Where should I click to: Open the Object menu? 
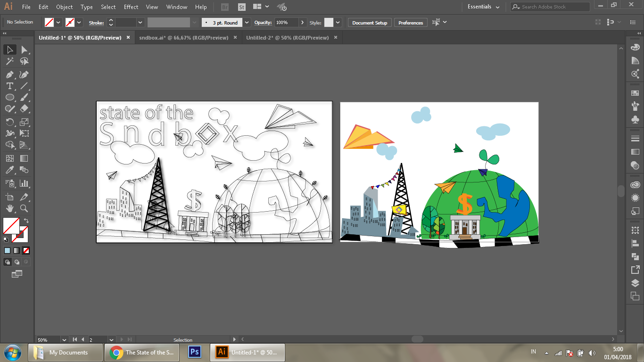coord(64,7)
